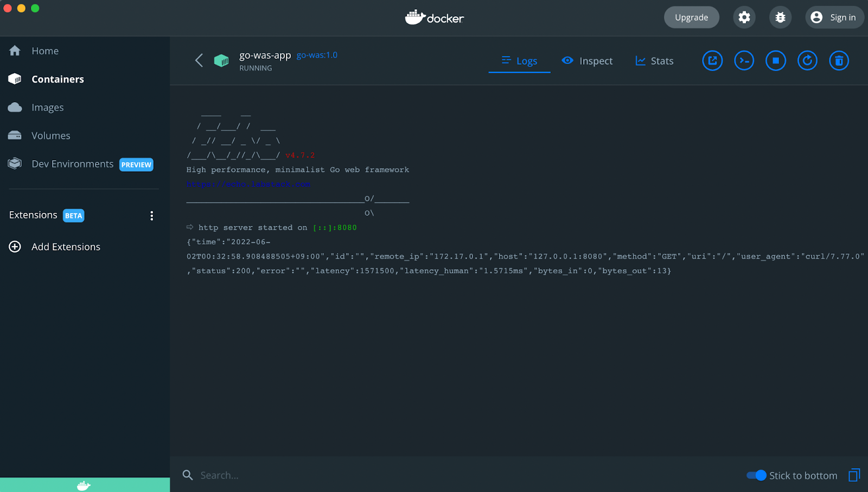Screen dimensions: 868x492
Task: Click the user avatar icon
Action: pyautogui.click(x=816, y=17)
